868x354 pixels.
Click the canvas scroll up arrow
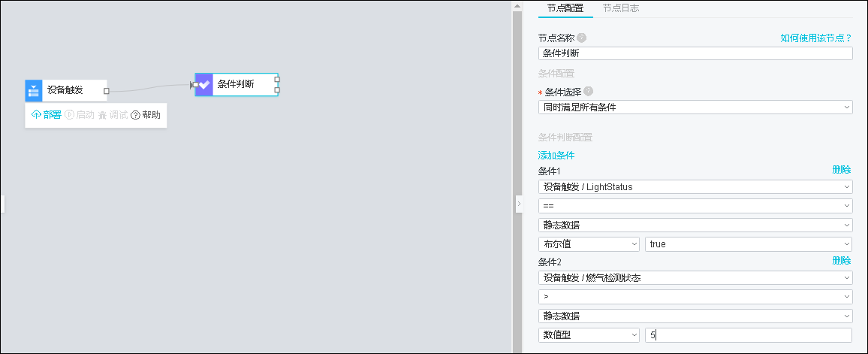(x=517, y=6)
